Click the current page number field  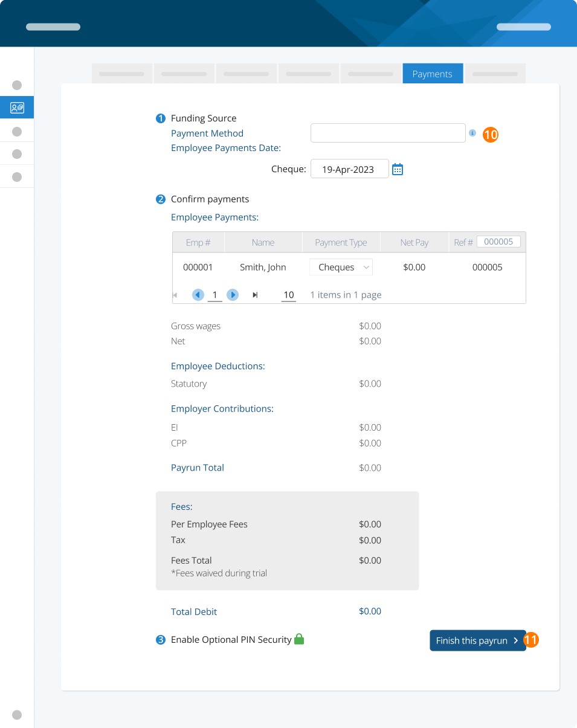pos(214,295)
